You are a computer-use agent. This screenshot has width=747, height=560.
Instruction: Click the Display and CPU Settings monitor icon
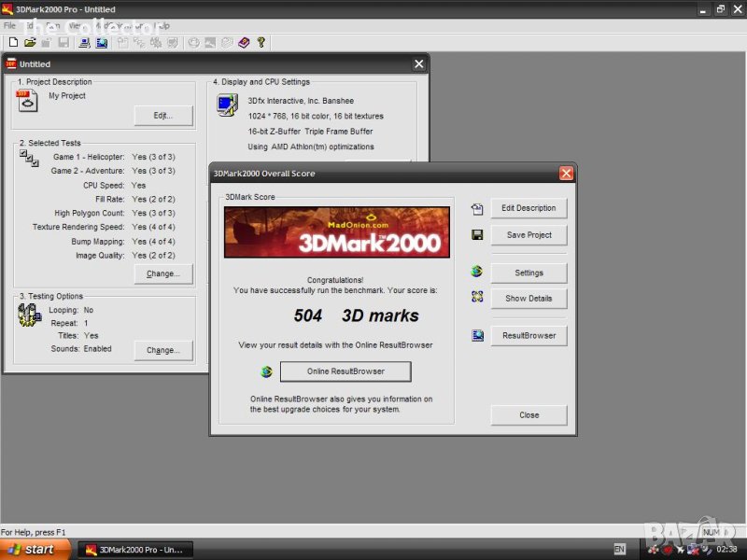click(x=227, y=105)
